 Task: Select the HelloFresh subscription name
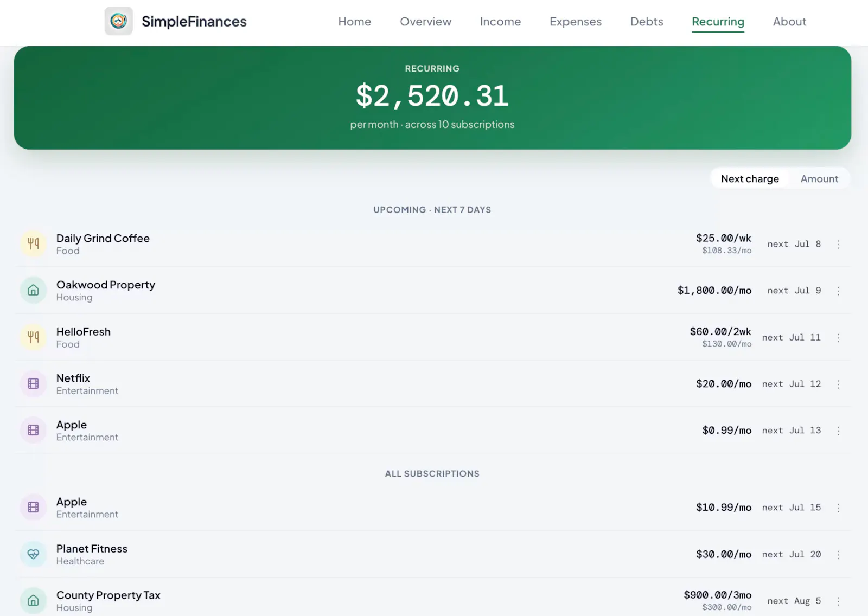click(x=84, y=331)
